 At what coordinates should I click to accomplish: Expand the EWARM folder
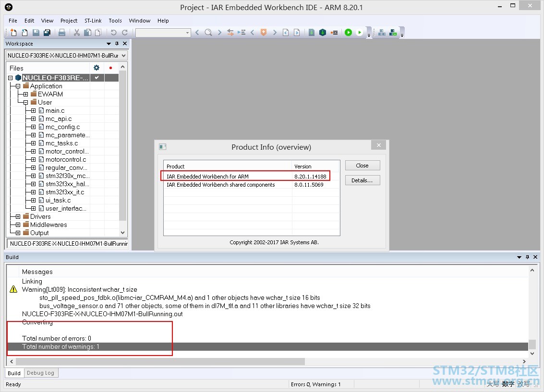point(25,94)
